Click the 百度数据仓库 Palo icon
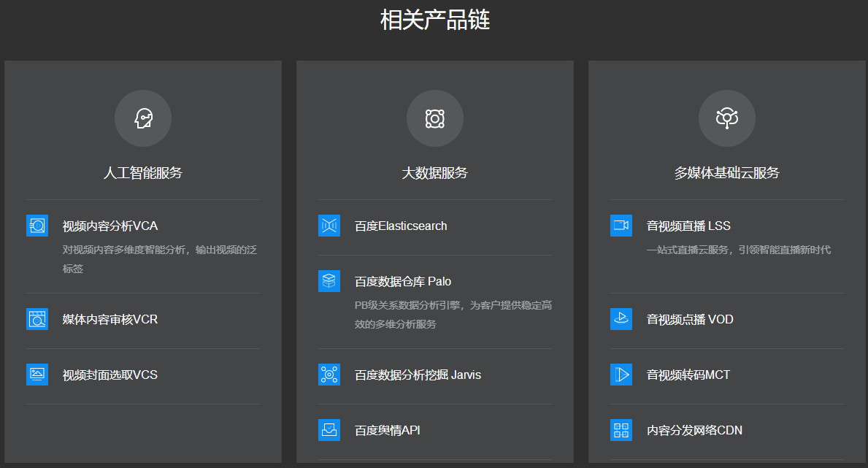Screen dimensions: 868x468 [329, 281]
